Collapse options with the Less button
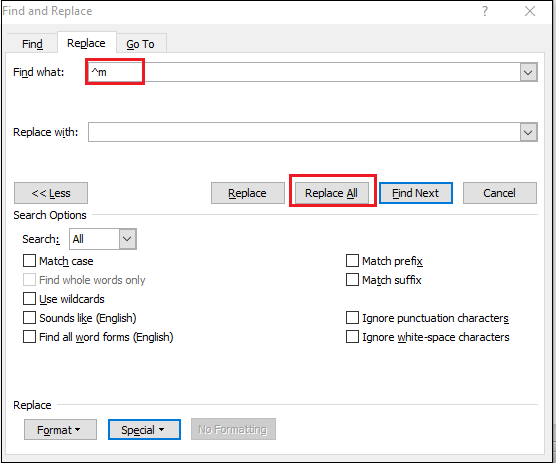Screen dimensions: 556x463 click(51, 193)
